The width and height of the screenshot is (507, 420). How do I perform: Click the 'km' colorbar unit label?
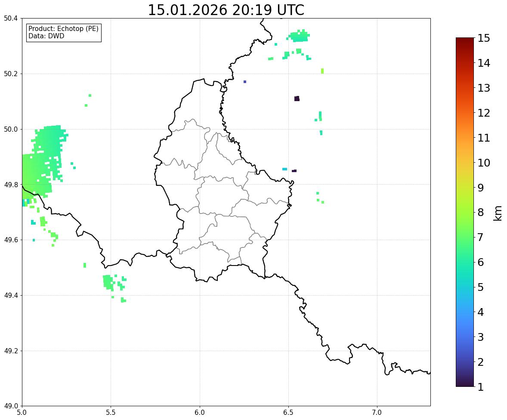tap(498, 213)
